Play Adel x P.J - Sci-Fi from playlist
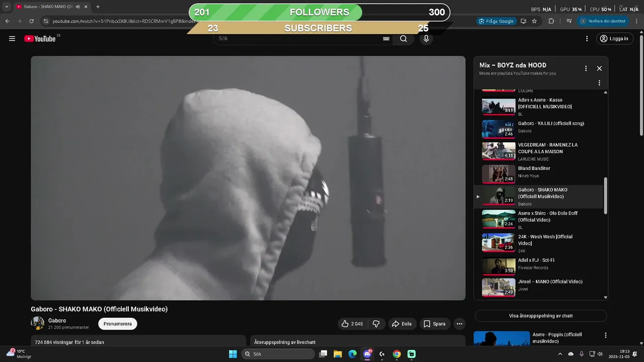 (x=538, y=265)
